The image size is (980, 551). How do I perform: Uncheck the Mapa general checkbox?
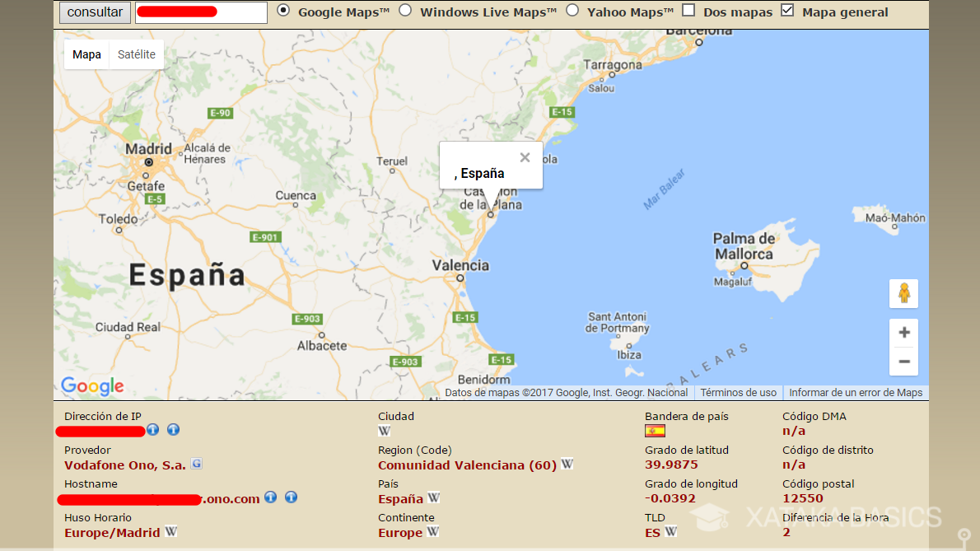[787, 11]
